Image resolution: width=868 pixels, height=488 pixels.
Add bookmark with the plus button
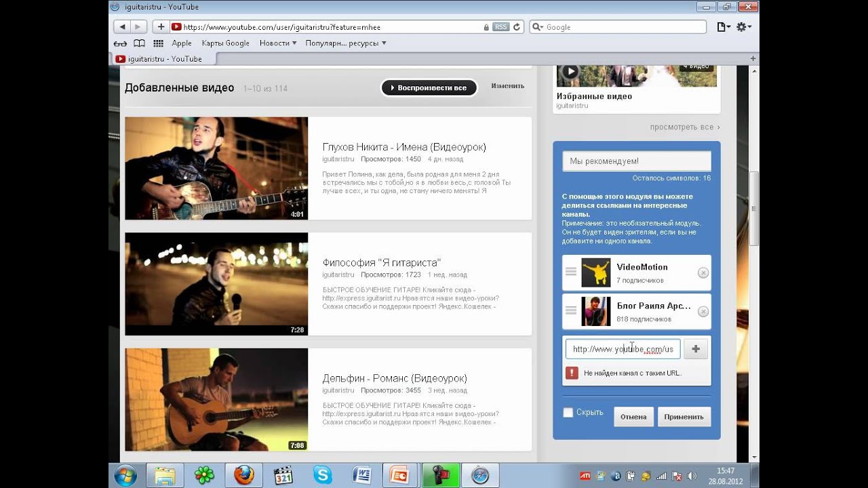pyautogui.click(x=161, y=27)
